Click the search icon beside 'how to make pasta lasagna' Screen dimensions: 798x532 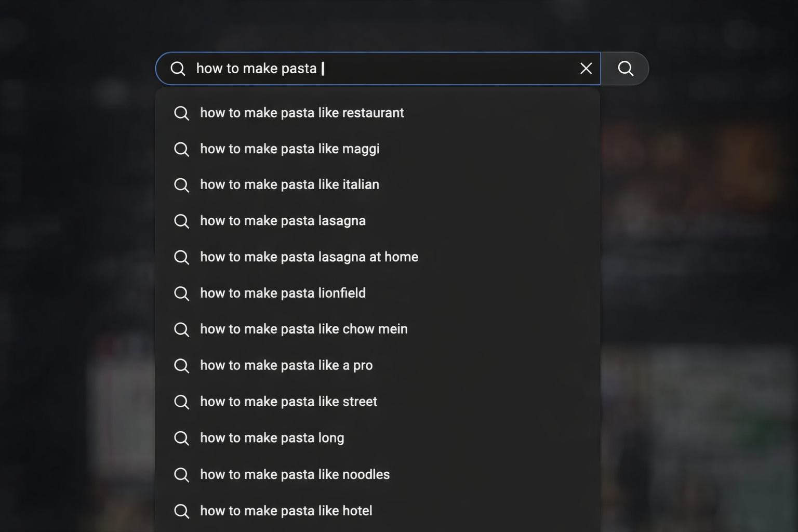181,221
